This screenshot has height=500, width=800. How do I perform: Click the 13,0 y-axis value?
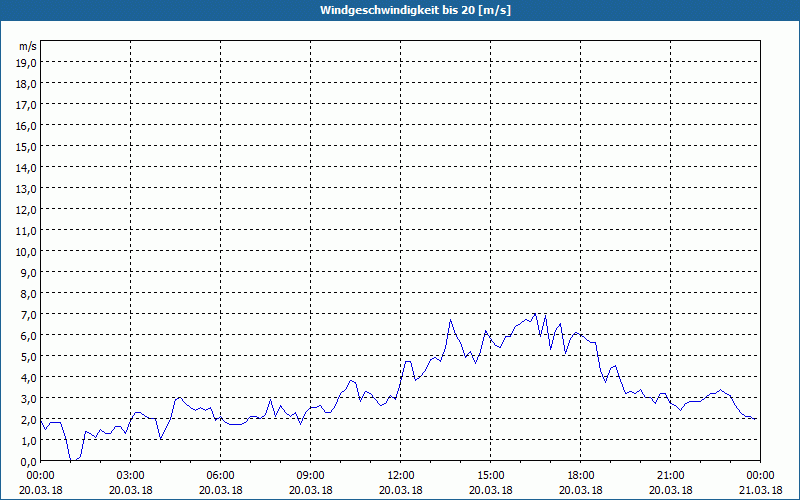pyautogui.click(x=27, y=189)
